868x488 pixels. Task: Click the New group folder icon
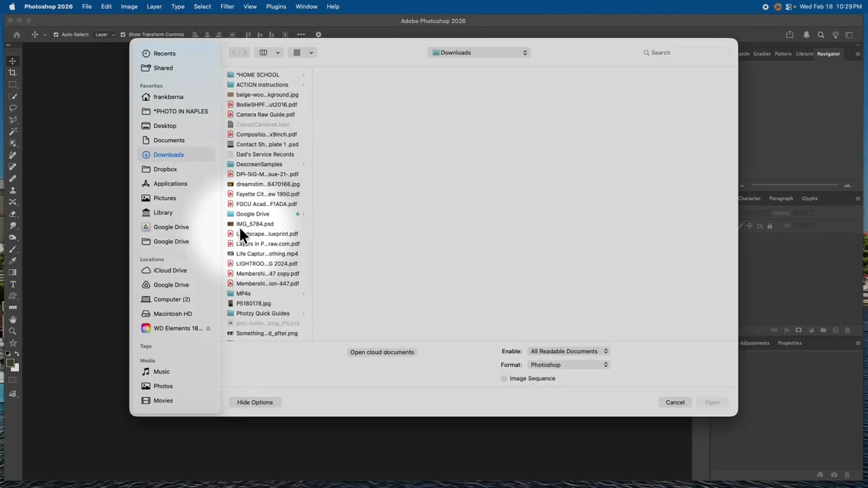point(823,330)
